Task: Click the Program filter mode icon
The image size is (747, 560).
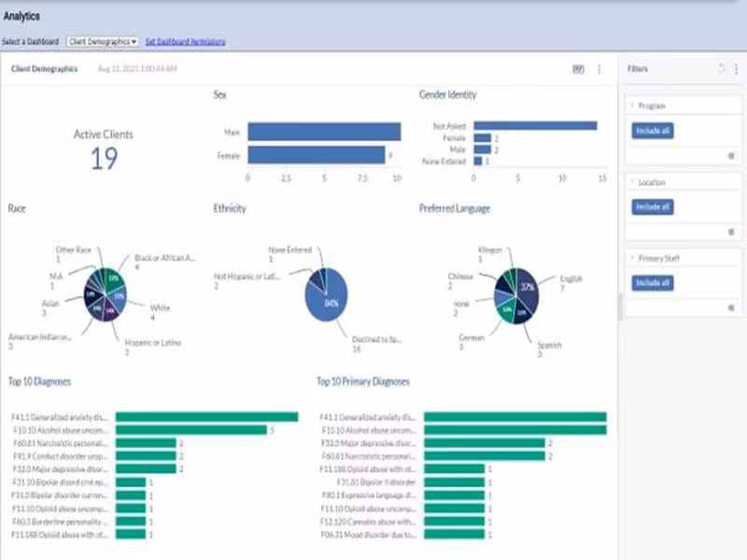Action: (x=731, y=156)
